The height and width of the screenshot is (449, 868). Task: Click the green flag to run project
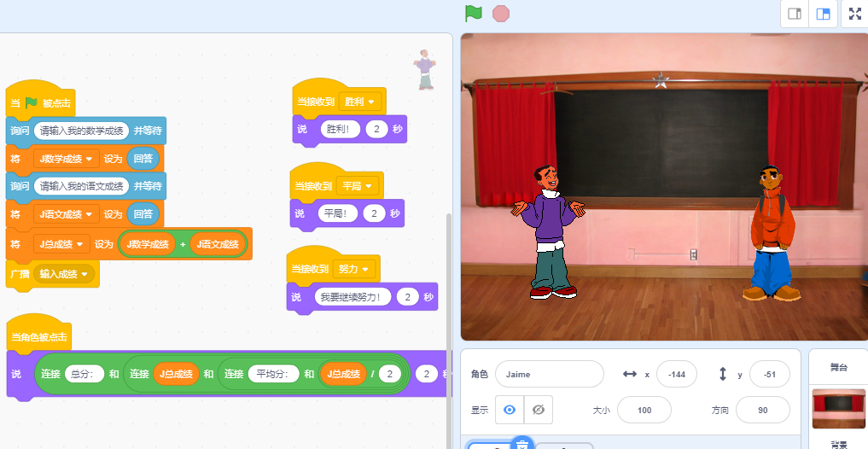pos(474,14)
